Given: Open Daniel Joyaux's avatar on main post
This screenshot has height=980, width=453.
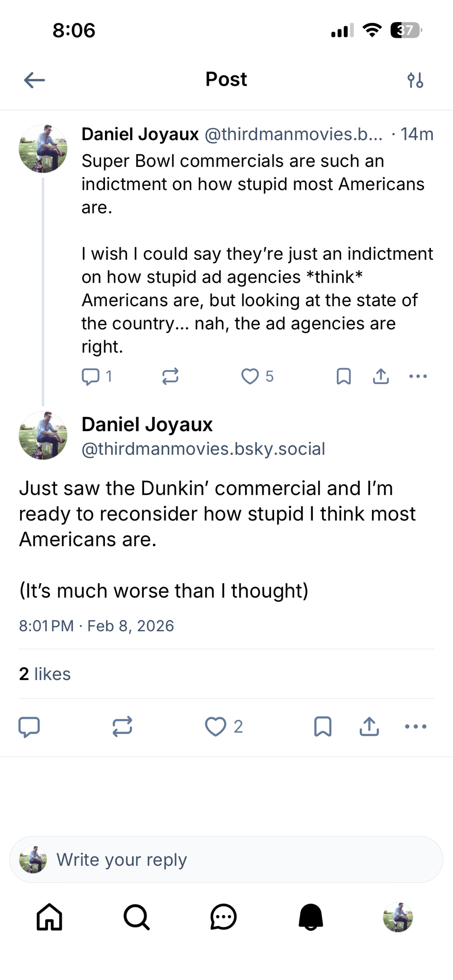Looking at the screenshot, I should point(43,436).
